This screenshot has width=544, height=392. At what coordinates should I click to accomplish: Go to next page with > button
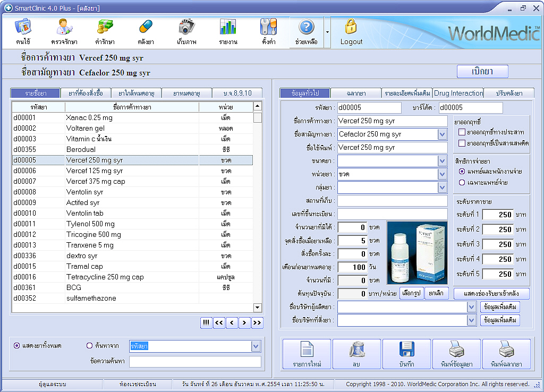[x=244, y=322]
